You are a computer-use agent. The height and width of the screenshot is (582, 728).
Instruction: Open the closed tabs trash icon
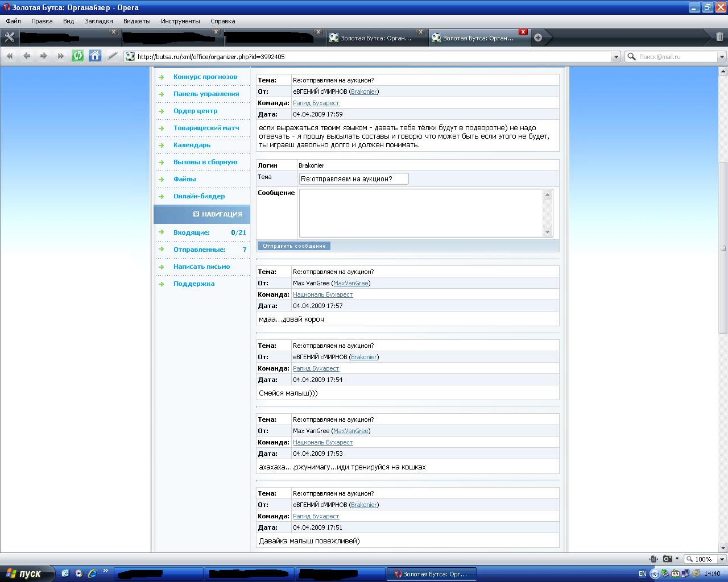(x=720, y=38)
